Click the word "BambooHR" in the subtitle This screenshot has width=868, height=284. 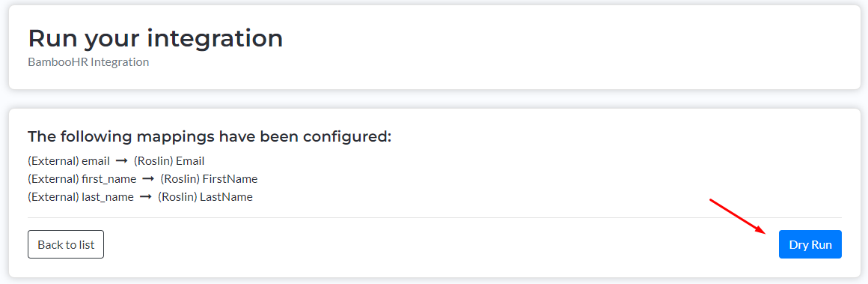(x=58, y=62)
